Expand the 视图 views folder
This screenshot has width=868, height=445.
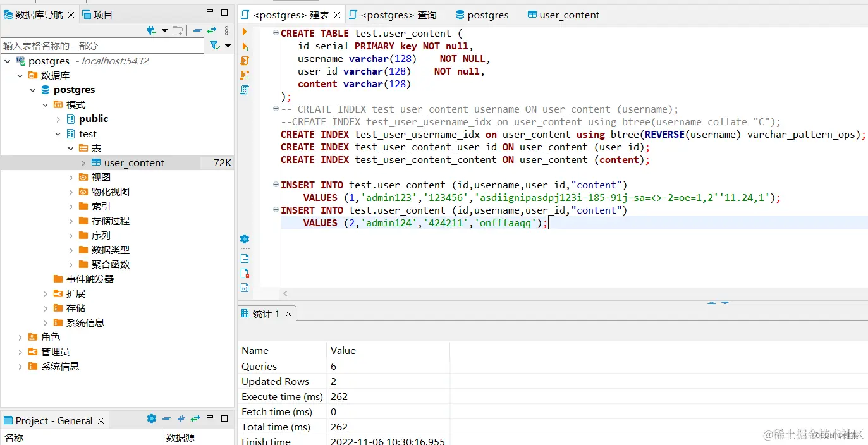point(71,178)
